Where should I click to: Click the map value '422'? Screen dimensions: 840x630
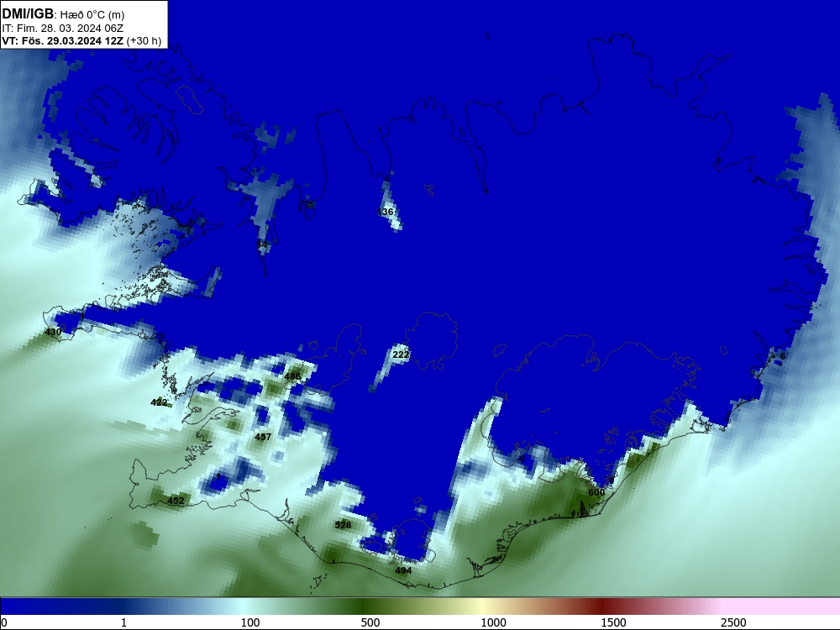[159, 402]
